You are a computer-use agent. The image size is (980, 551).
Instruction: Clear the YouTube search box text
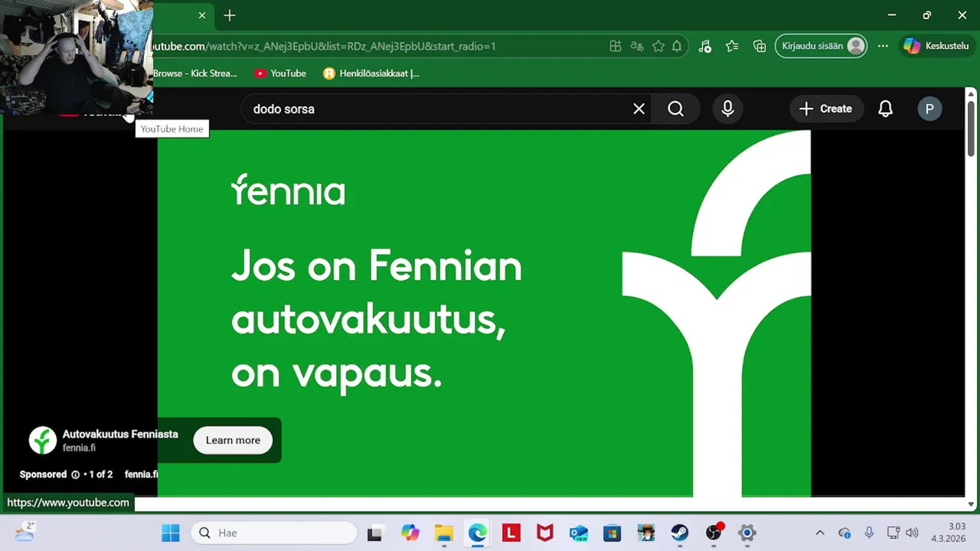coord(639,109)
